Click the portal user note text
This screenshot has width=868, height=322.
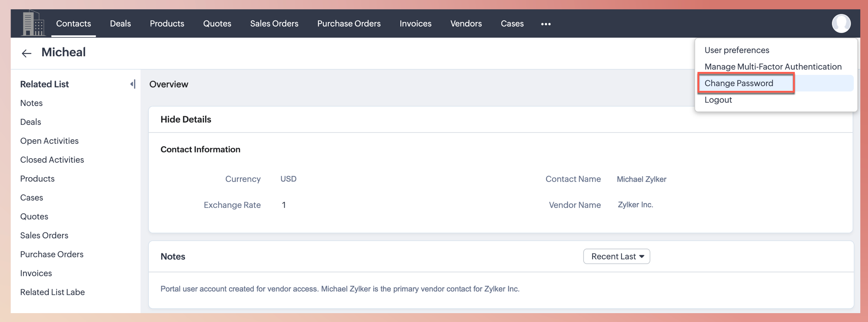(x=339, y=289)
